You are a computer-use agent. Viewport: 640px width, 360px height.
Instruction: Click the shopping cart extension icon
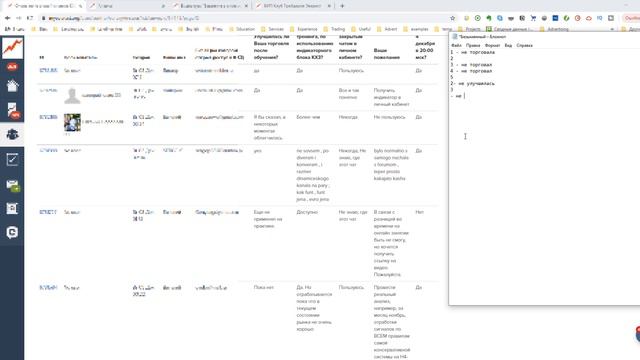click(x=533, y=18)
